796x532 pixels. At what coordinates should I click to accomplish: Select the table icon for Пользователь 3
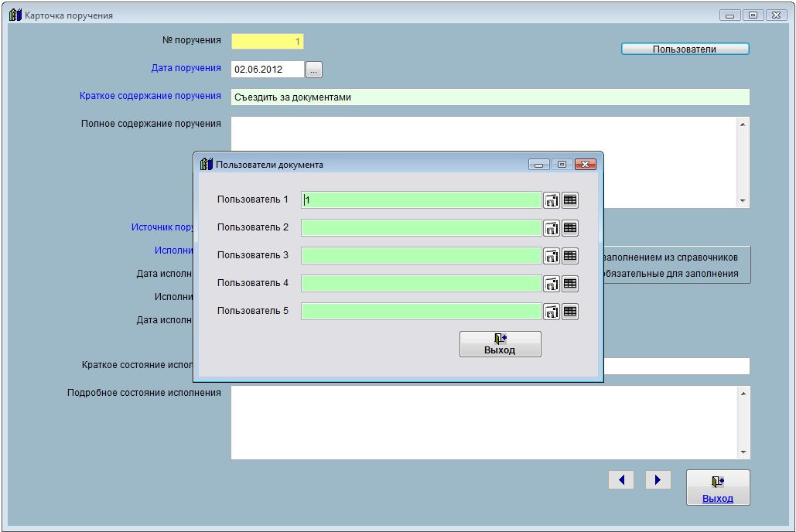tap(570, 256)
